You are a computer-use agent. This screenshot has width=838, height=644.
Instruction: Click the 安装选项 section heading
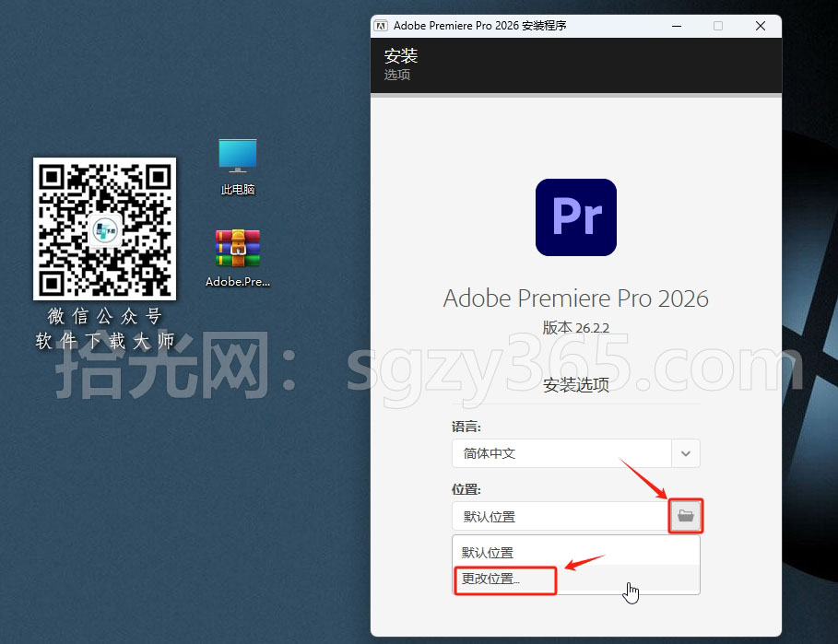coord(576,384)
